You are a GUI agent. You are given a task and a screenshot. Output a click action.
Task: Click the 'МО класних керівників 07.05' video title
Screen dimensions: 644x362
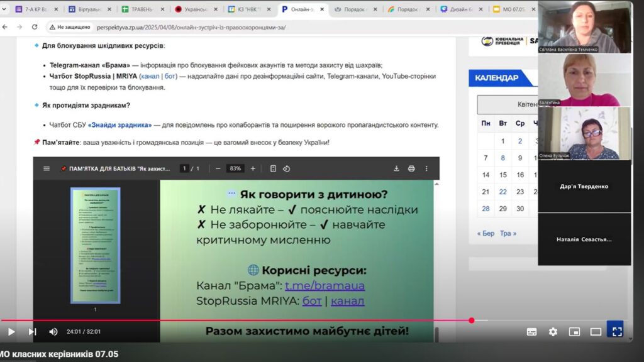click(59, 354)
